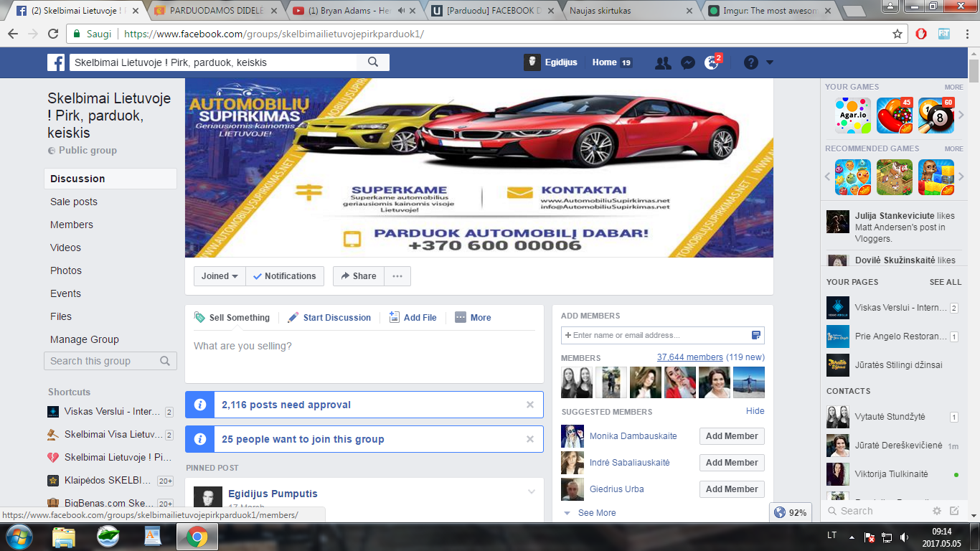Open the account menu arrow in header
This screenshot has width=980, height=551.
click(x=770, y=62)
